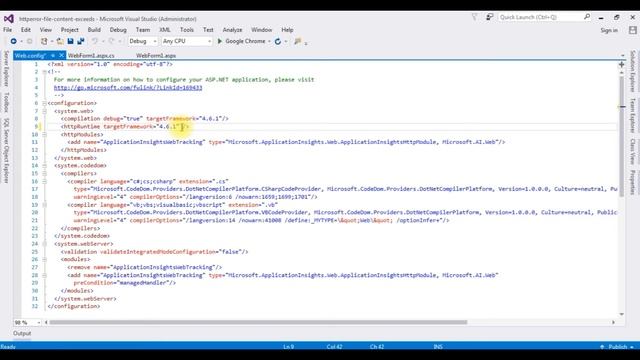Click the Navigate Forward toolbar icon
Screen dimensions: 640x360
[29, 41]
